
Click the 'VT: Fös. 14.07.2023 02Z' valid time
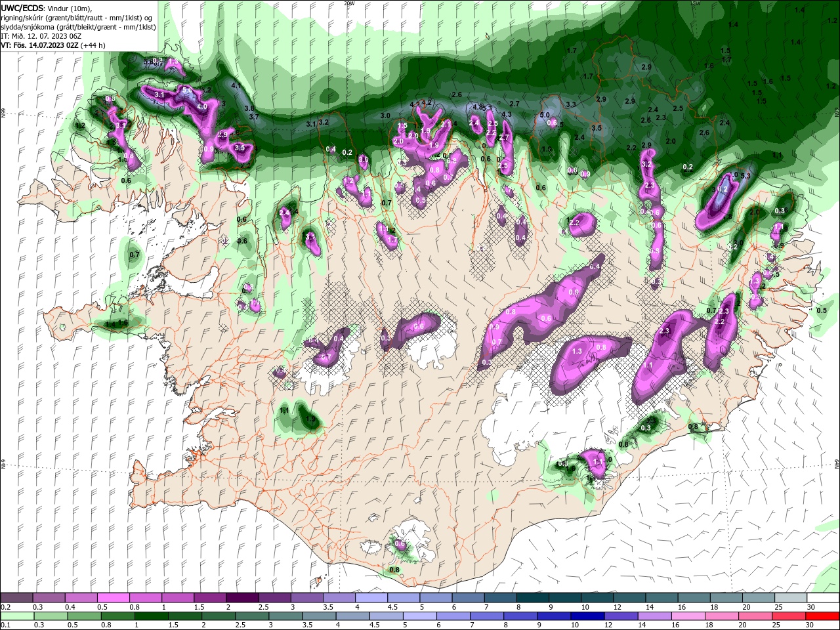[x=39, y=45]
